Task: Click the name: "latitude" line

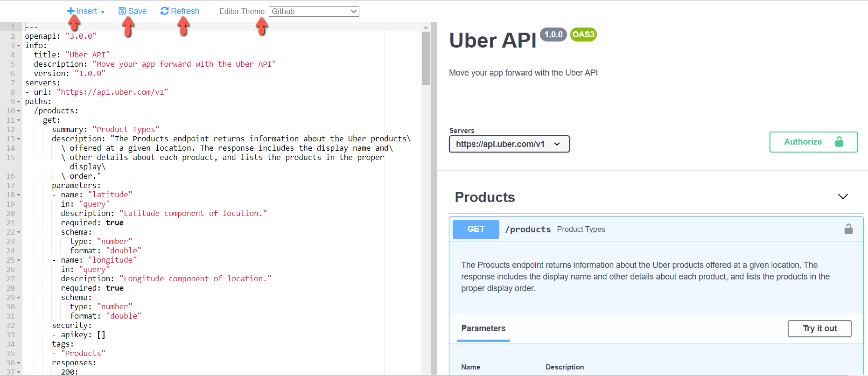Action: coord(92,195)
